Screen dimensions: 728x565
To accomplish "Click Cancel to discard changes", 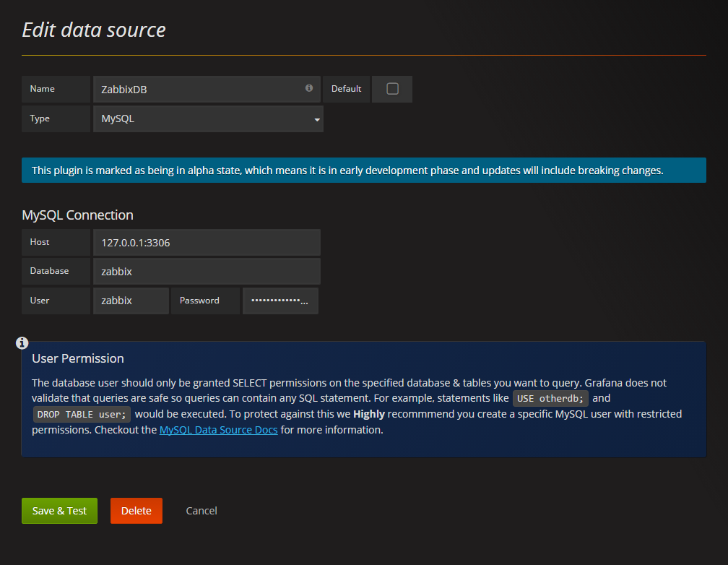I will tap(201, 510).
